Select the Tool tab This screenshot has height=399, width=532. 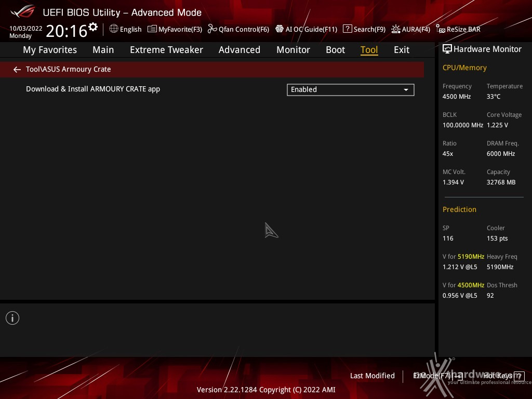[x=369, y=50]
